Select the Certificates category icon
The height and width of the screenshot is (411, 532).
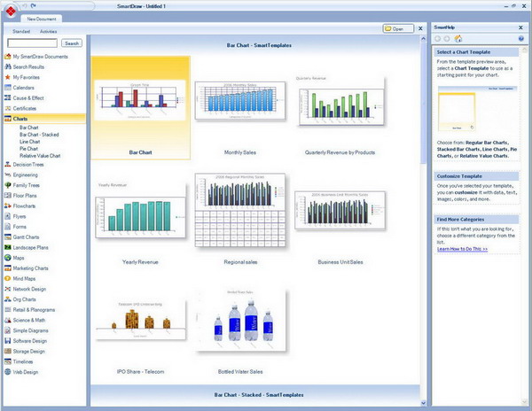point(7,108)
